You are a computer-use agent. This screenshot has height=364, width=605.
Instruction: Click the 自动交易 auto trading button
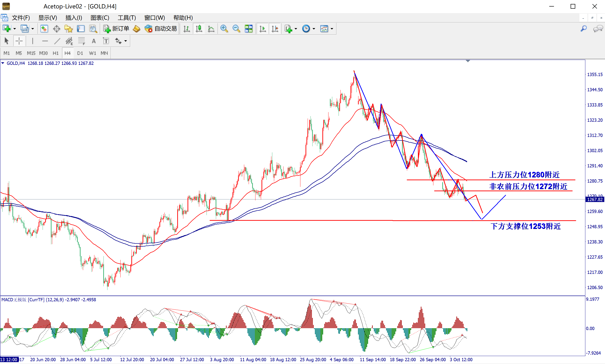(161, 29)
